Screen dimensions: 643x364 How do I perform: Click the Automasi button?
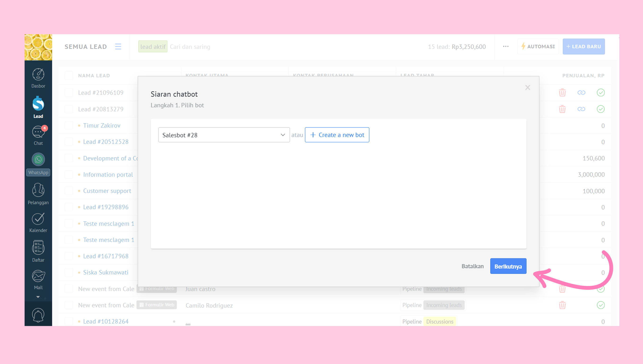click(x=538, y=47)
